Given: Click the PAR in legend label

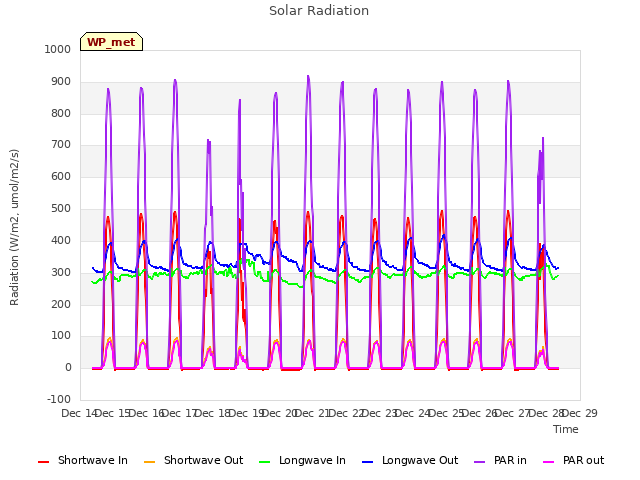Looking at the screenshot, I should [x=510, y=460].
